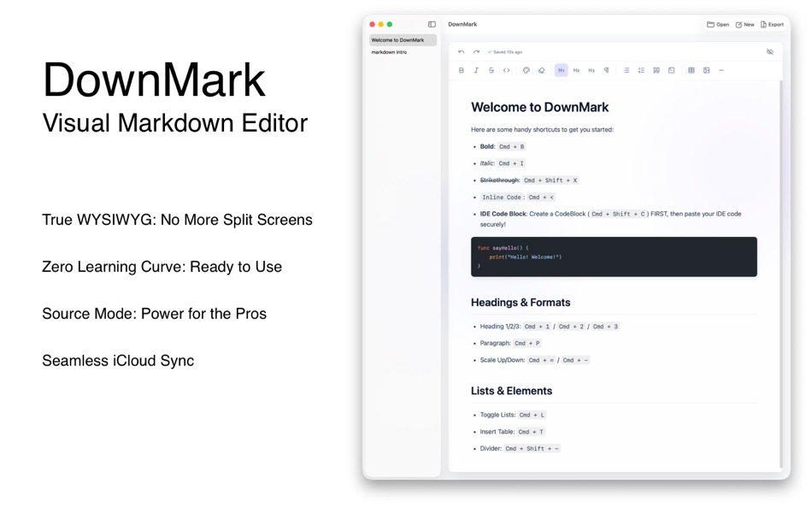Click the 'Headings & Formats' heading
This screenshot has width=812, height=508.
pos(521,303)
